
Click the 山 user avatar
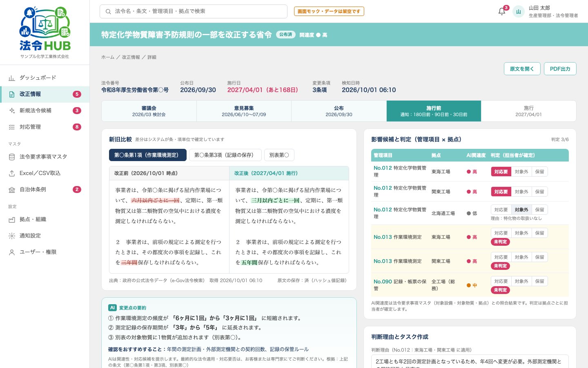pos(518,11)
